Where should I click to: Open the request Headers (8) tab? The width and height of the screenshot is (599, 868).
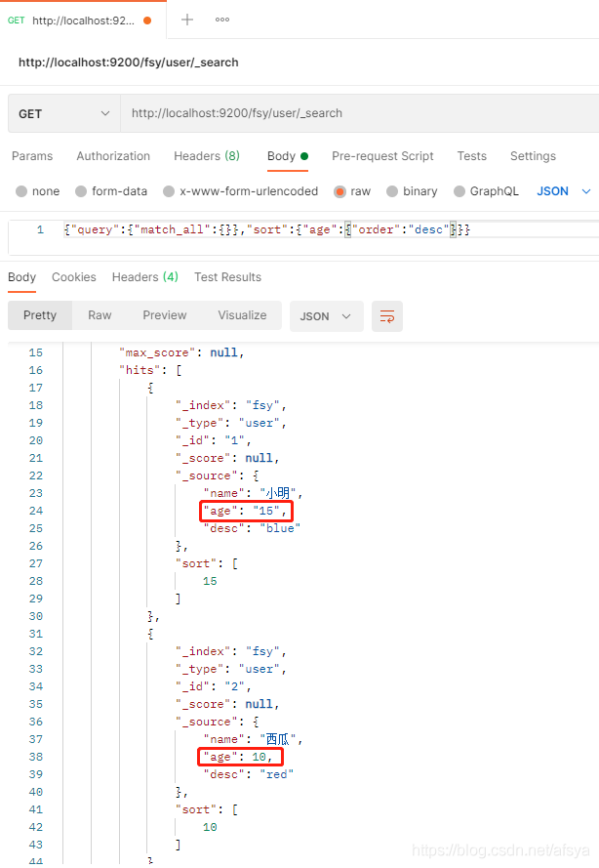coord(207,156)
